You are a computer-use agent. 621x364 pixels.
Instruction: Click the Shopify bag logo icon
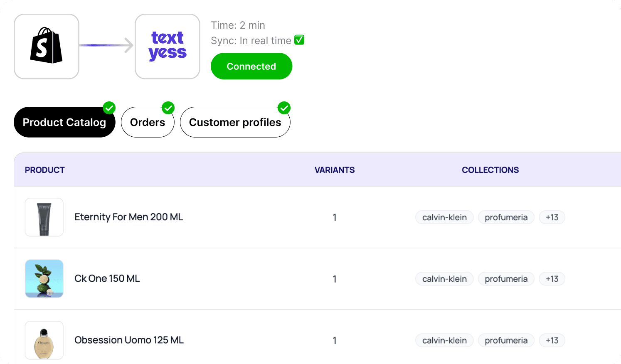coord(46,46)
